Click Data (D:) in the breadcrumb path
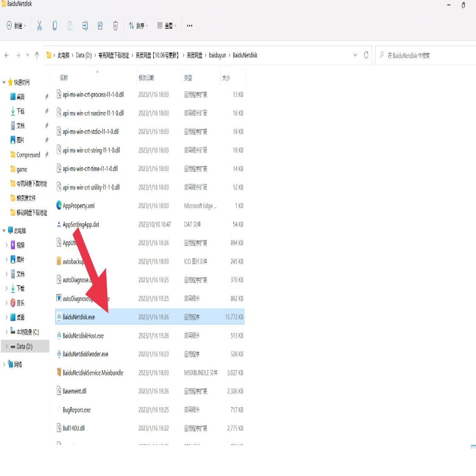 (x=84, y=55)
